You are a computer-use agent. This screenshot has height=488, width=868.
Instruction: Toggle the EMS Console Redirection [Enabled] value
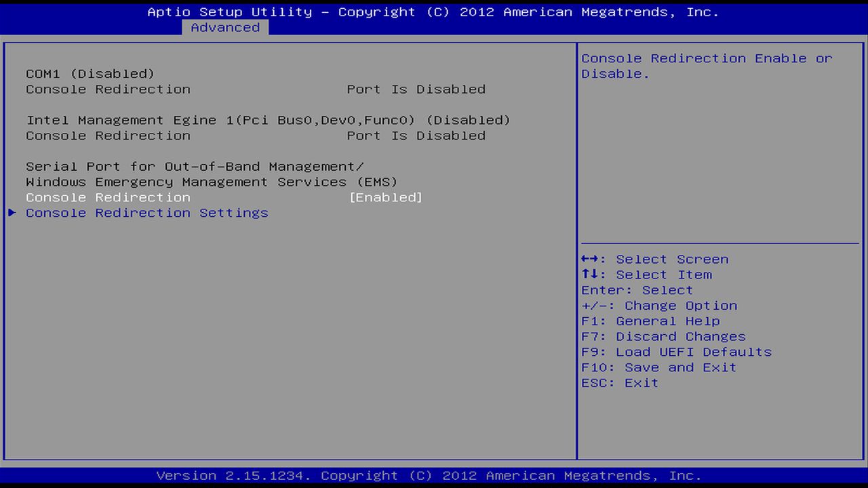pos(386,197)
